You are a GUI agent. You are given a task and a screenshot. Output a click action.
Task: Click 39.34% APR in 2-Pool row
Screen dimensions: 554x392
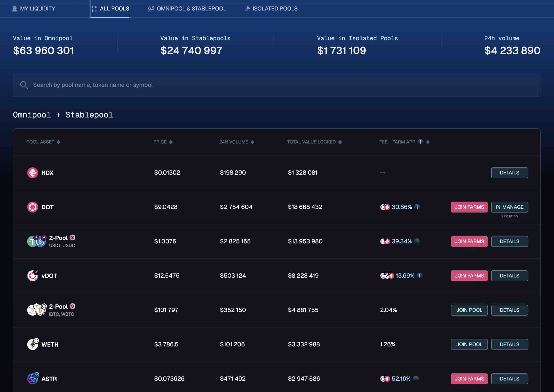tap(402, 241)
